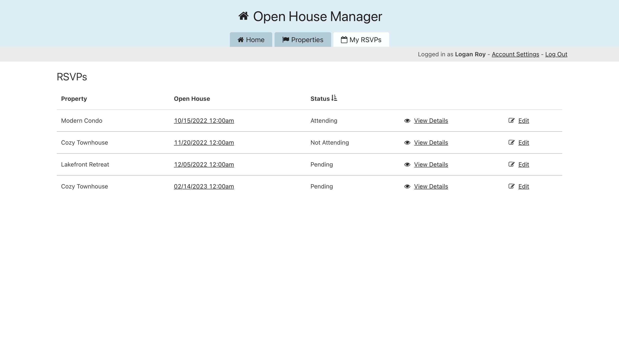619x364 pixels.
Task: Click the eye icon for Not Attending row
Action: (407, 143)
